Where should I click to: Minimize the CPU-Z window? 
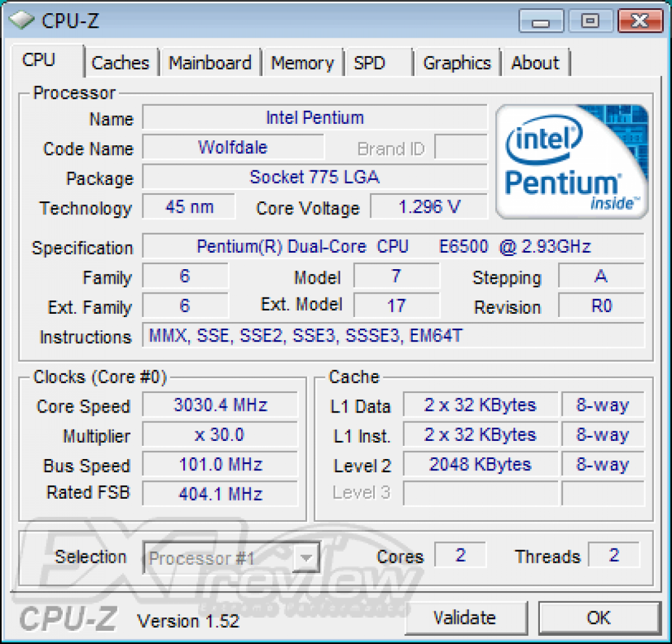pos(541,21)
